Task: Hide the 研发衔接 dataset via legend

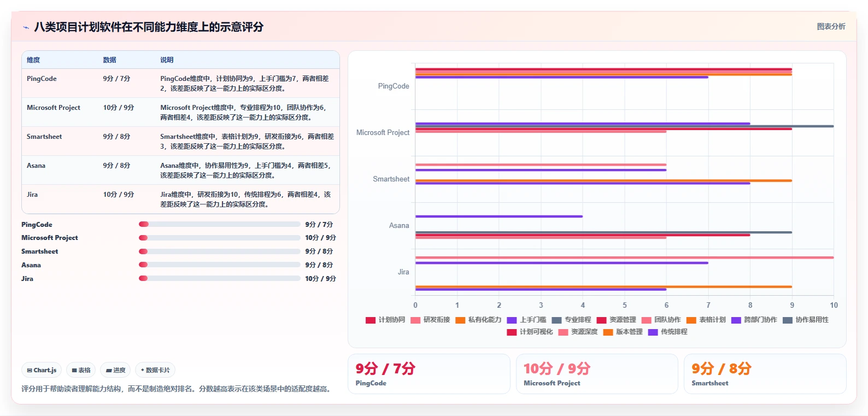Action: (x=430, y=320)
